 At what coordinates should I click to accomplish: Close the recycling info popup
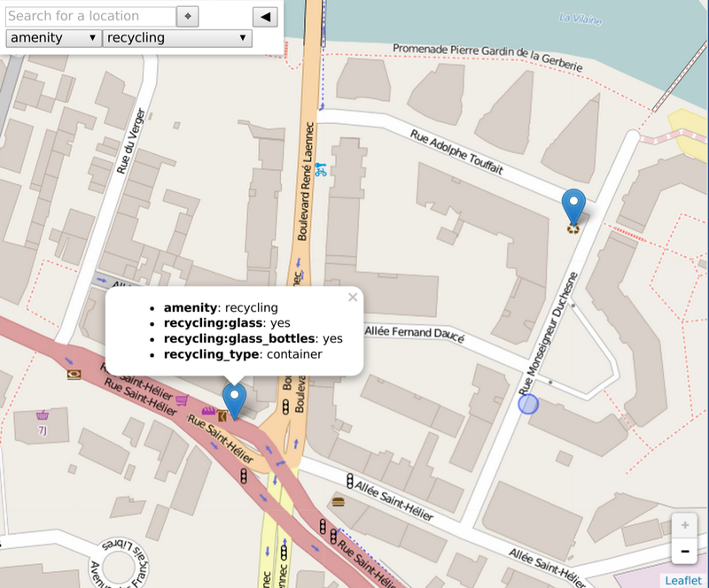353,298
